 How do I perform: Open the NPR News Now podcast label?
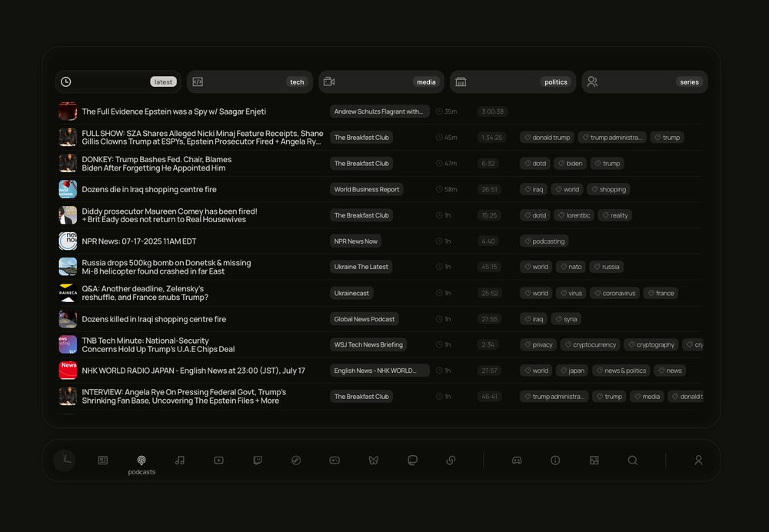(x=355, y=241)
